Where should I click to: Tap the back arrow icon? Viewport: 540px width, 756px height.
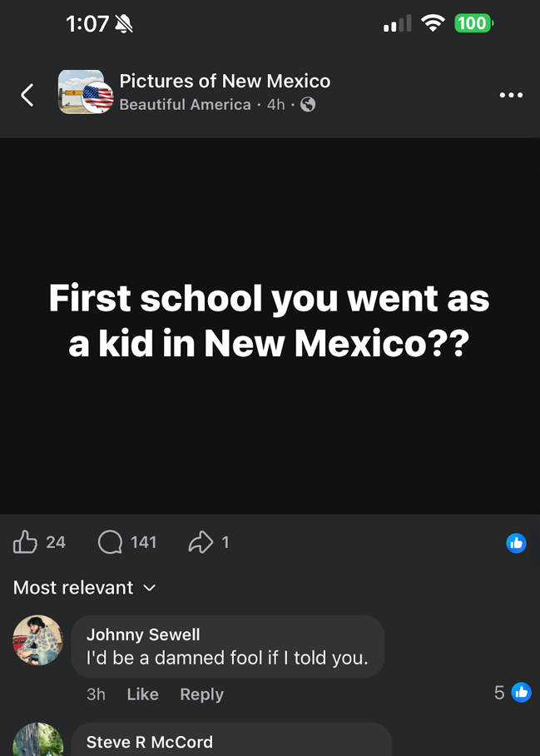pos(27,95)
